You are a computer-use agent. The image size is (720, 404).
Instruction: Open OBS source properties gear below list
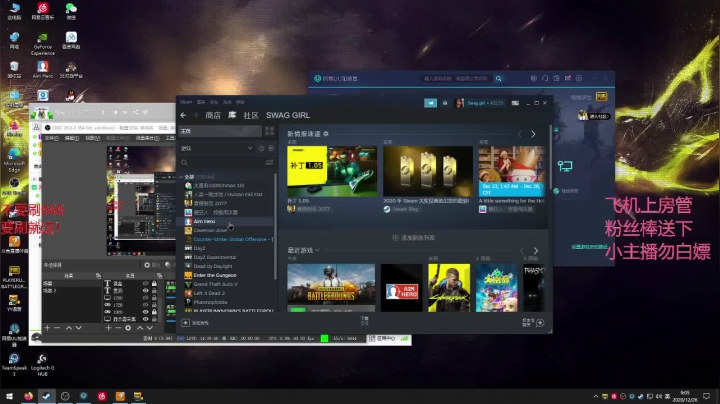(x=128, y=328)
